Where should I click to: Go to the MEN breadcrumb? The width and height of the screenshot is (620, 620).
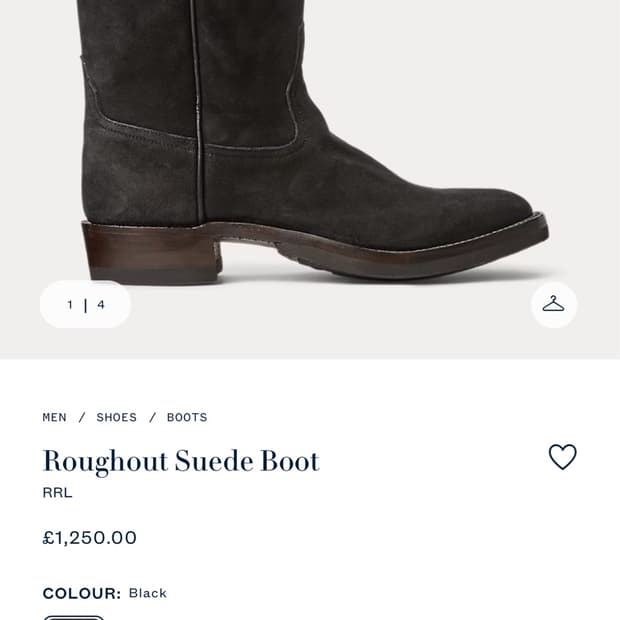point(55,417)
